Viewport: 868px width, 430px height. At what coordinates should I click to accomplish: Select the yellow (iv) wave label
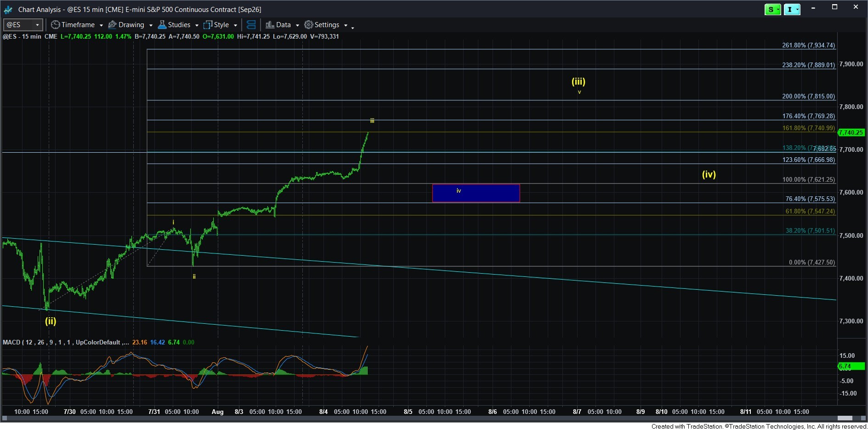(x=709, y=174)
